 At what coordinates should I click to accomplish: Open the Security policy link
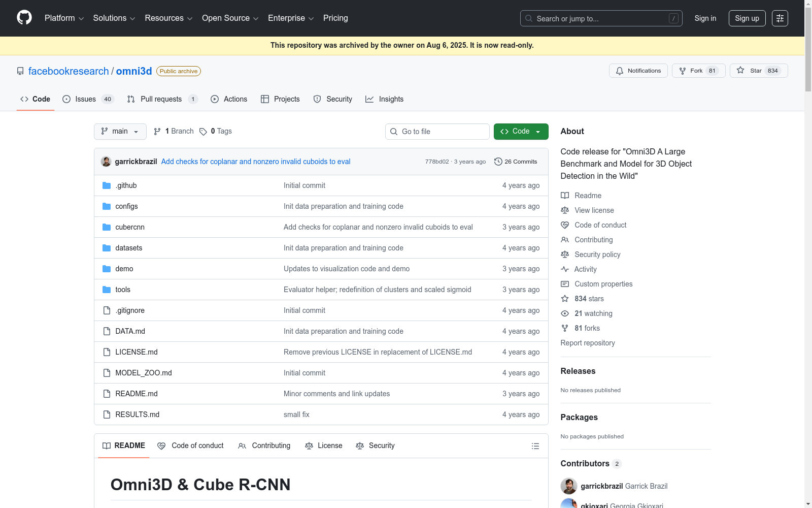click(x=597, y=255)
